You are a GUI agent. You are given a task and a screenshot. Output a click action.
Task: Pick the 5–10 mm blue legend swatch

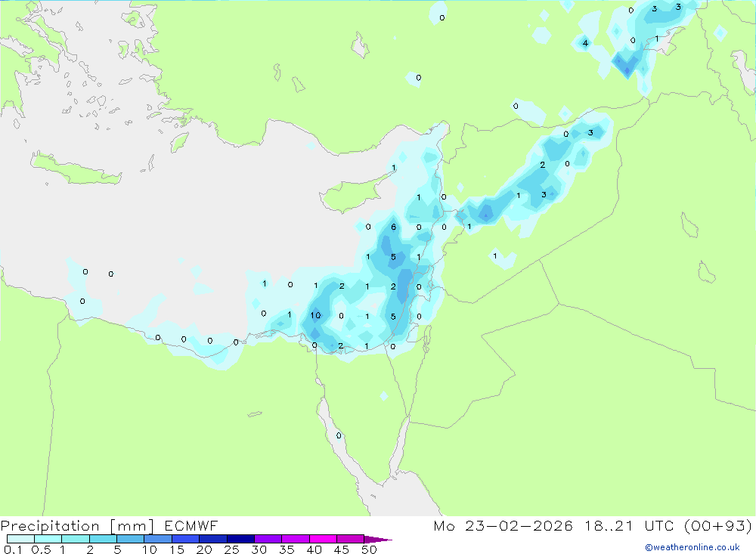pyautogui.click(x=131, y=539)
